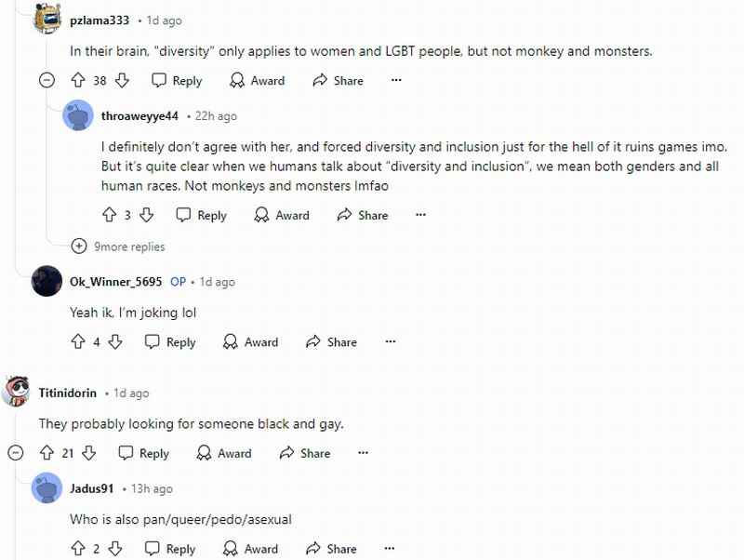This screenshot has height=560, width=744.
Task: Downvote pzlama333's comment with 38 points
Action: [x=122, y=80]
